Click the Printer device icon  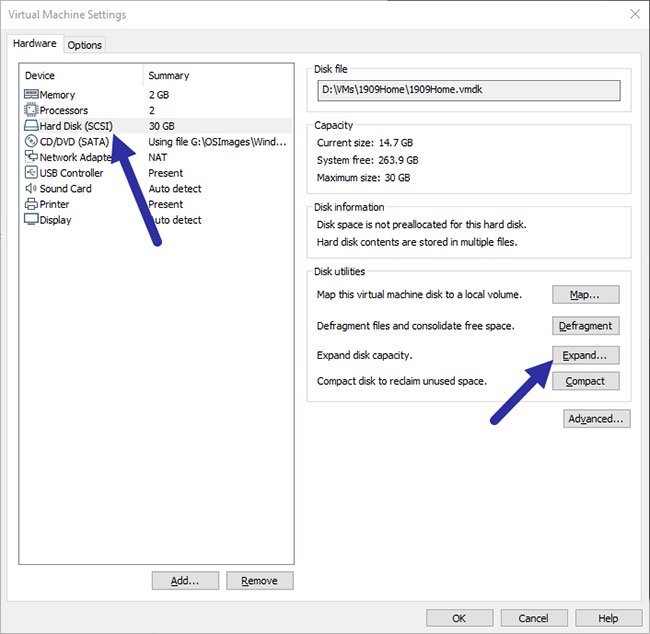click(31, 204)
